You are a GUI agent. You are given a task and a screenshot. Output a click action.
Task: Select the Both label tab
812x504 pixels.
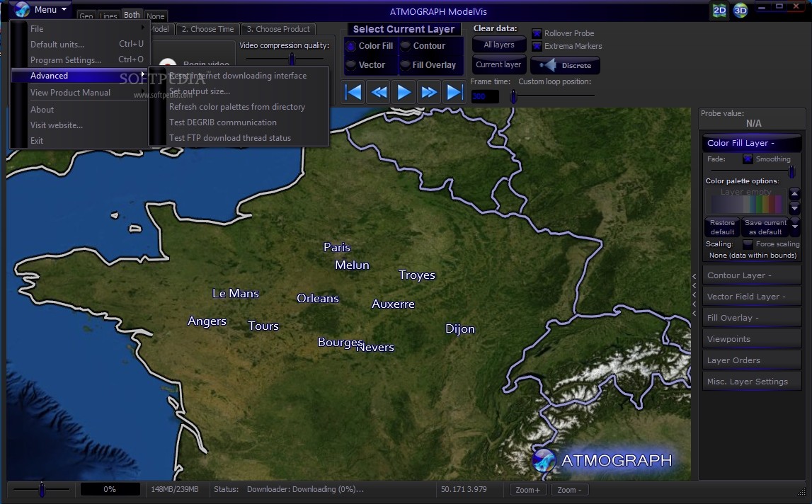click(132, 15)
